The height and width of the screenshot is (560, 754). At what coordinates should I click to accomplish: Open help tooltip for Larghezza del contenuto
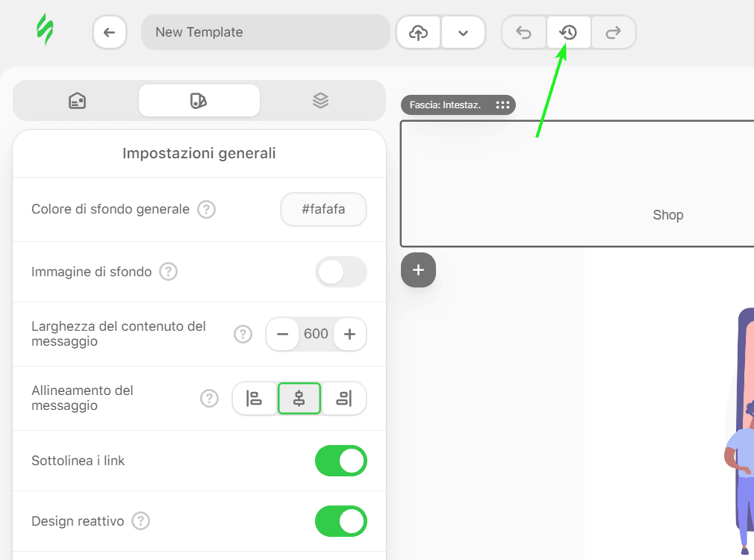point(243,335)
